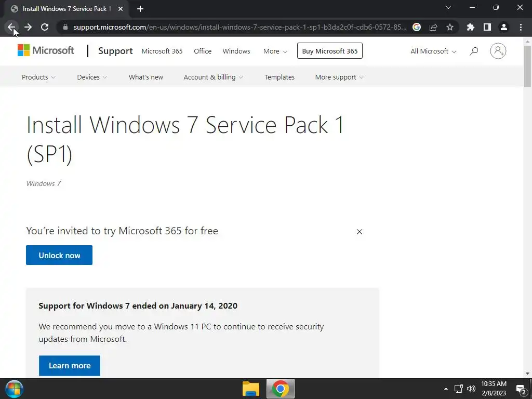This screenshot has width=532, height=399.
Task: Click the 'Windows 7' italic label under heading
Action: coord(44,183)
